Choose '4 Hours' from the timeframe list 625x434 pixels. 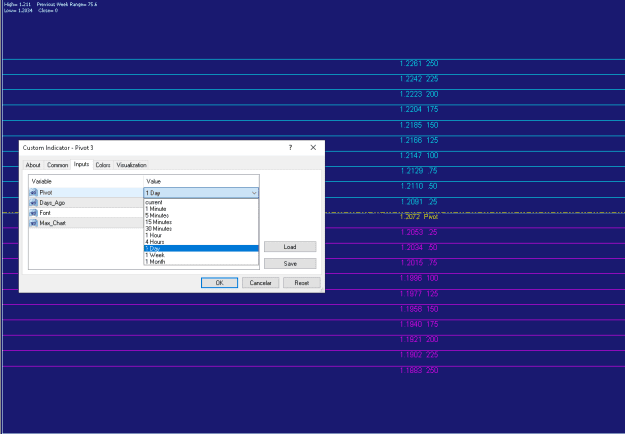pyautogui.click(x=201, y=242)
